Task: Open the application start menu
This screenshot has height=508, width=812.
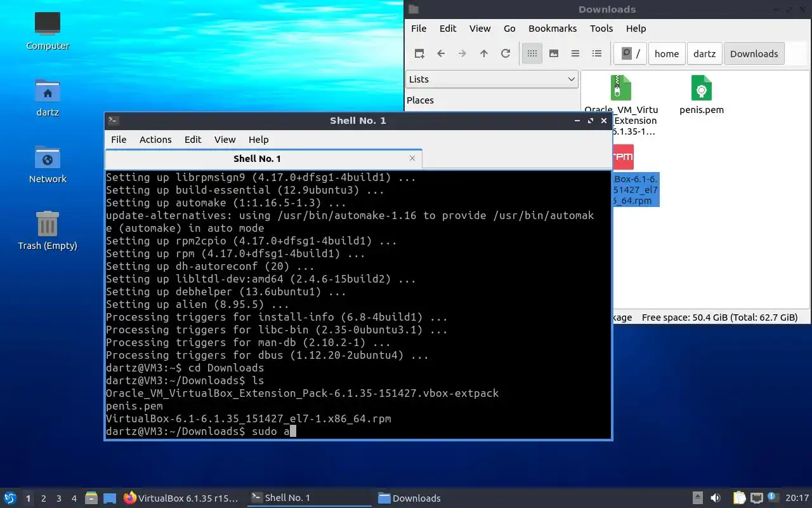Action: coord(10,498)
